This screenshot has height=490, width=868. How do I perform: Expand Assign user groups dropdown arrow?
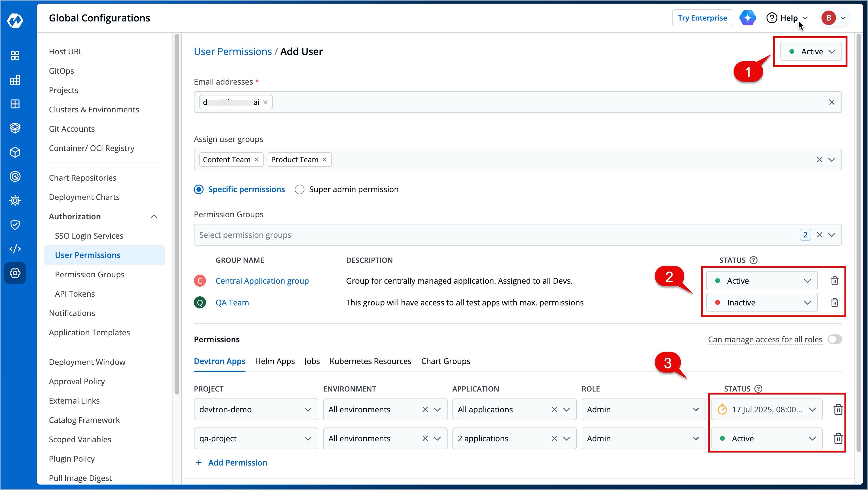coord(832,160)
